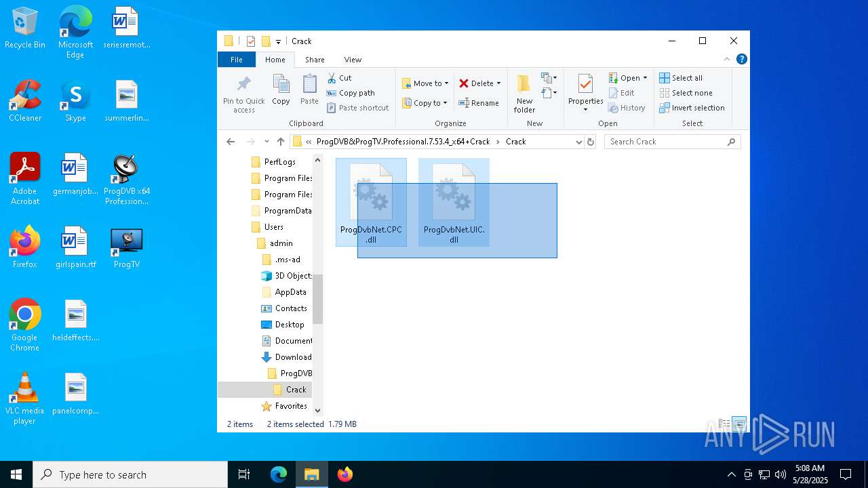Viewport: 868px width, 488px height.
Task: Open ProgTV desktop shortcut
Action: pos(127,248)
